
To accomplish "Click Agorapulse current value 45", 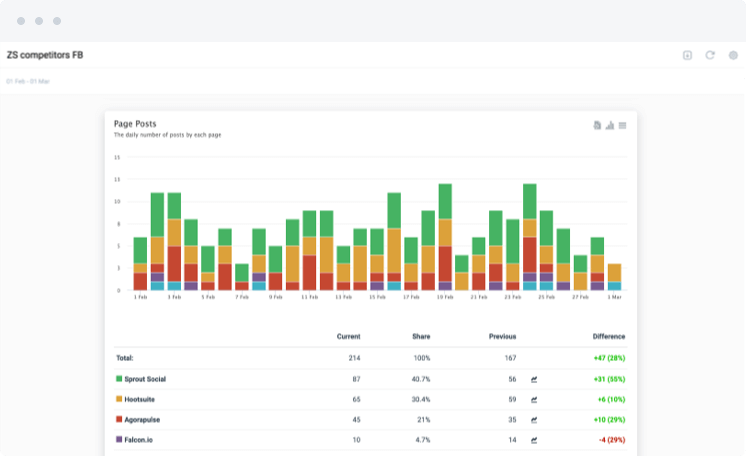I will click(x=356, y=420).
